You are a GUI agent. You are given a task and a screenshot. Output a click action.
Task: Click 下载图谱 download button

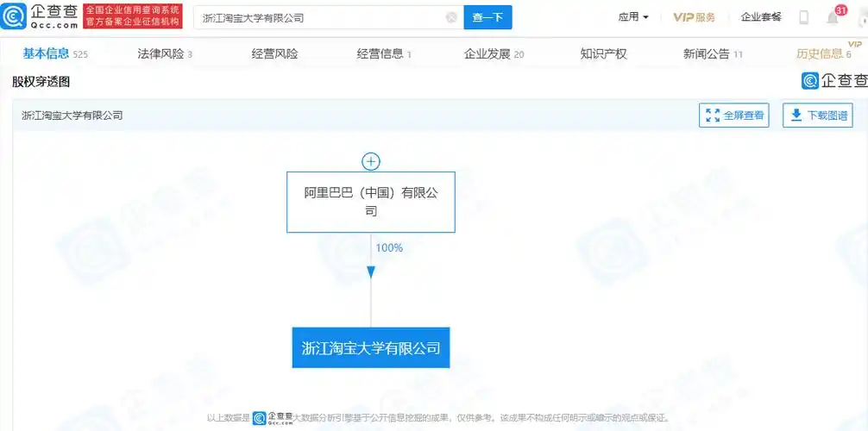click(x=818, y=116)
